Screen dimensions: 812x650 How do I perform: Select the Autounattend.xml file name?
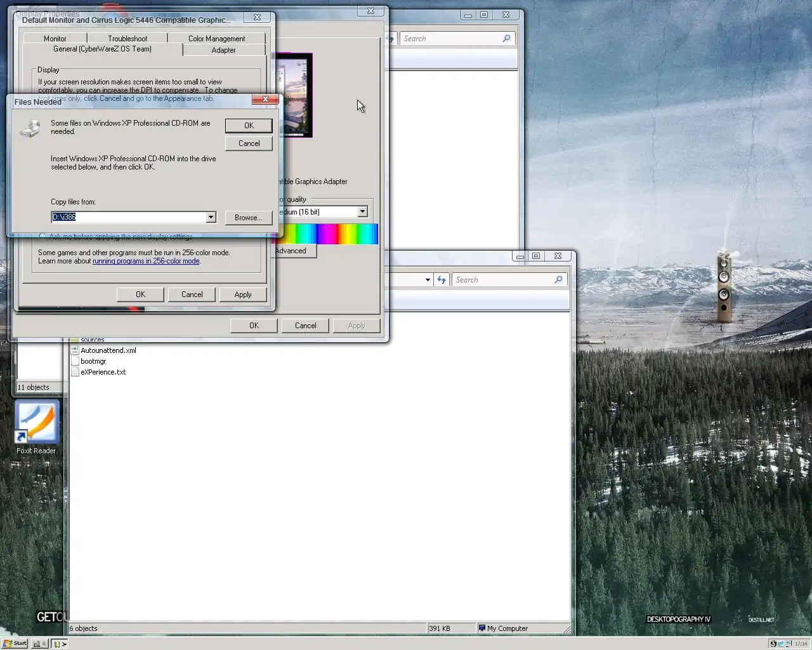[x=108, y=350]
